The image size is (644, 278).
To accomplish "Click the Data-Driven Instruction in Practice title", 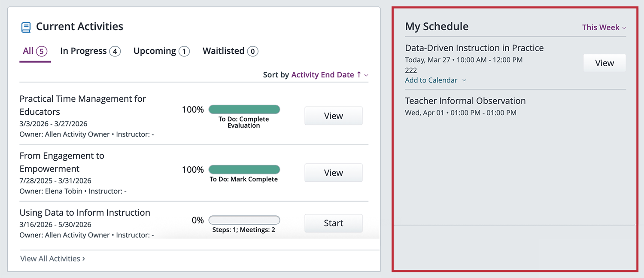I will [x=474, y=48].
